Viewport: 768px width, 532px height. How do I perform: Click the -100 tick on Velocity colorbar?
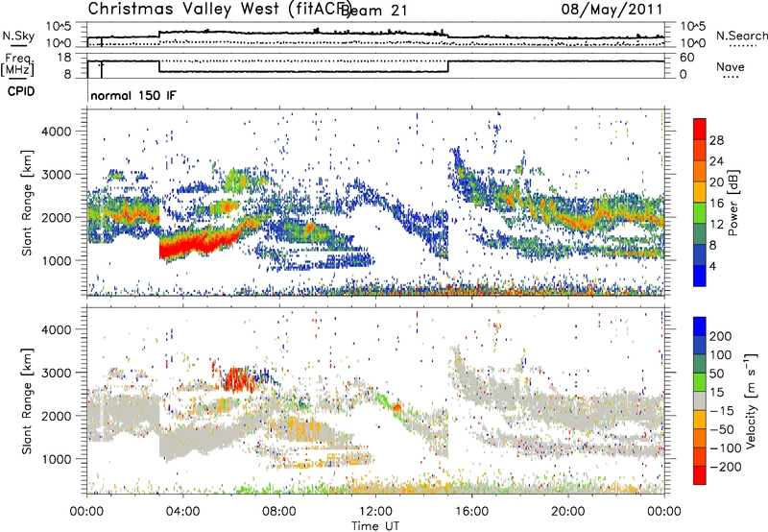coord(725,447)
